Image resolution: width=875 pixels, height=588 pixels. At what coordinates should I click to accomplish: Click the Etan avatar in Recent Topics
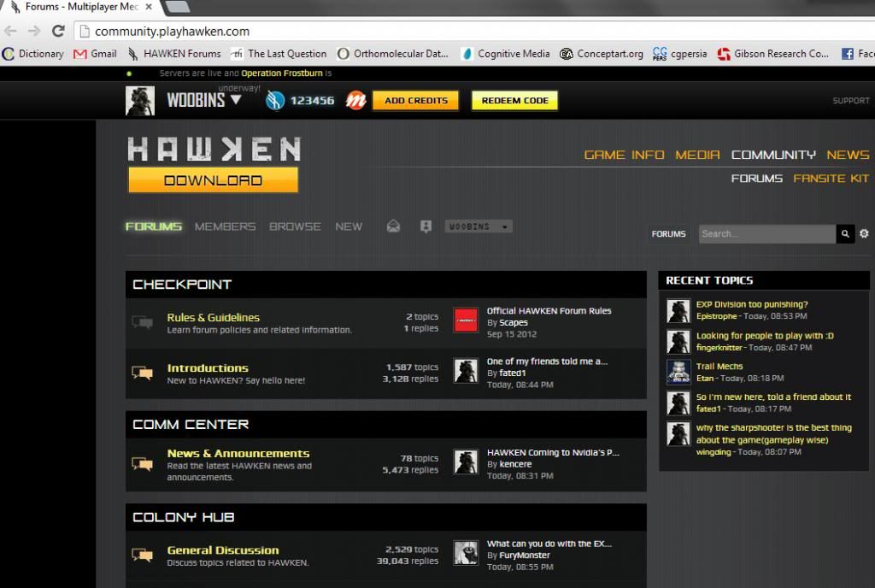[678, 372]
